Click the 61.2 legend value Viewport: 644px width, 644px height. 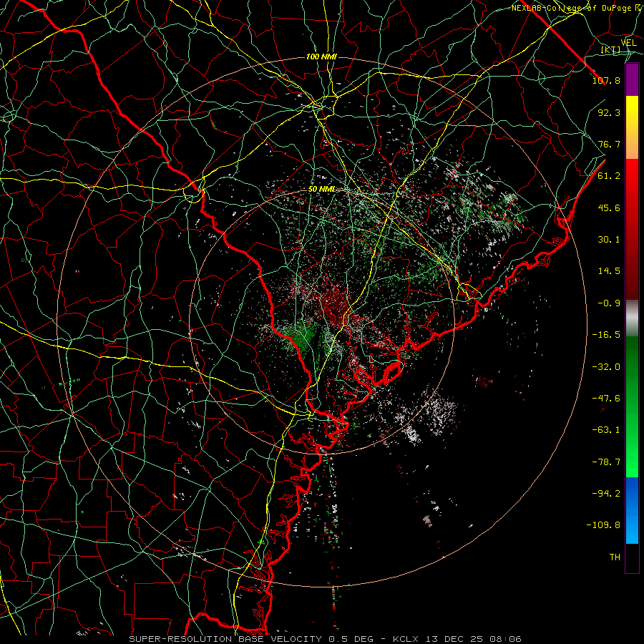[609, 176]
